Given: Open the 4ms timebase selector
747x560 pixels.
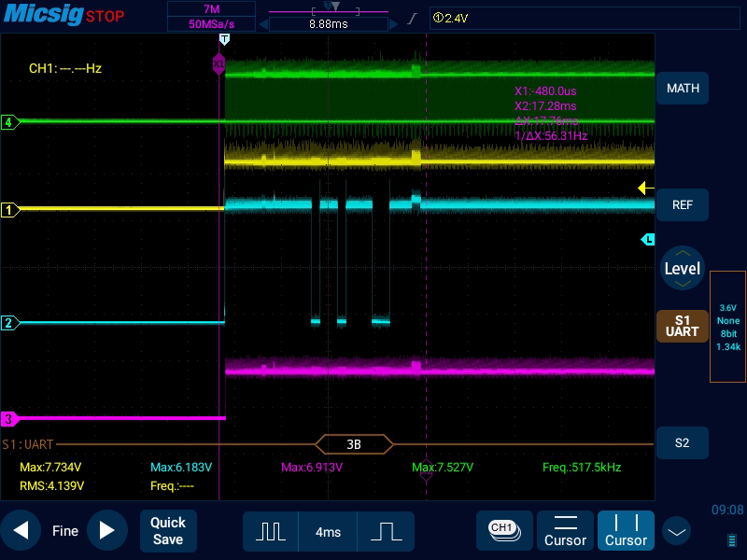Looking at the screenshot, I should point(328,531).
